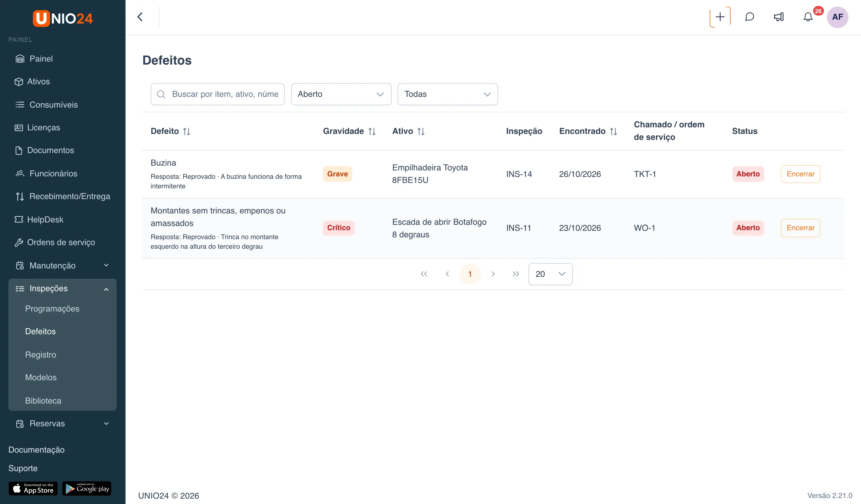Sort table by Gravidade column arrows
Viewport: 861px width, 504px height.
pos(372,131)
